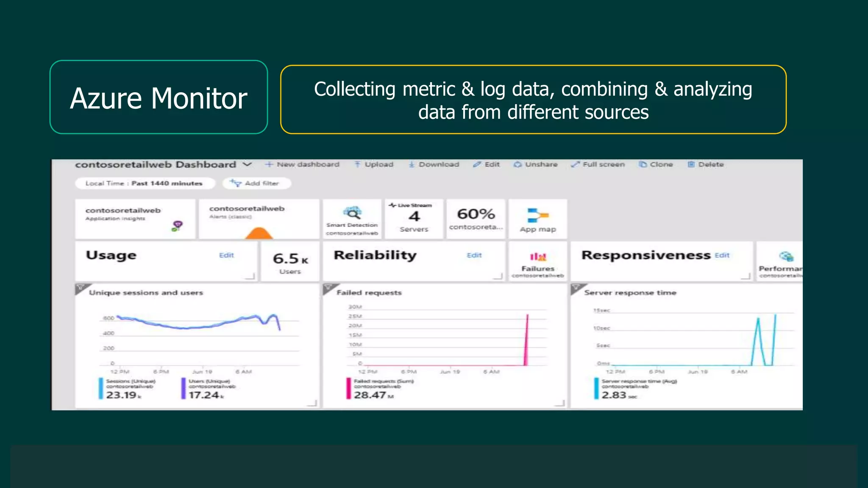Click the 17.24 k users value

206,395
